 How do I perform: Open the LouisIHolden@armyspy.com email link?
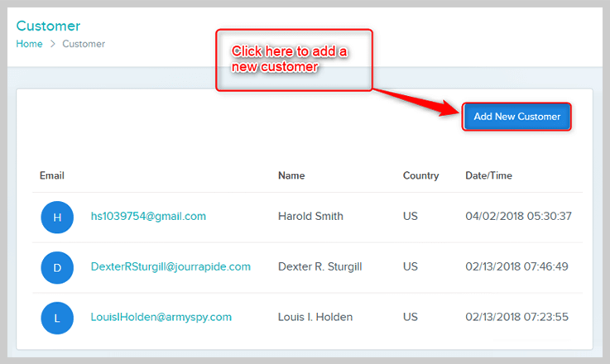(161, 318)
